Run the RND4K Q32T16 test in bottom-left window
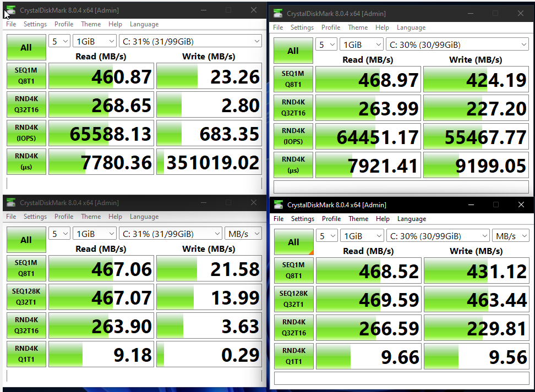The height and width of the screenshot is (392, 535). click(x=26, y=325)
